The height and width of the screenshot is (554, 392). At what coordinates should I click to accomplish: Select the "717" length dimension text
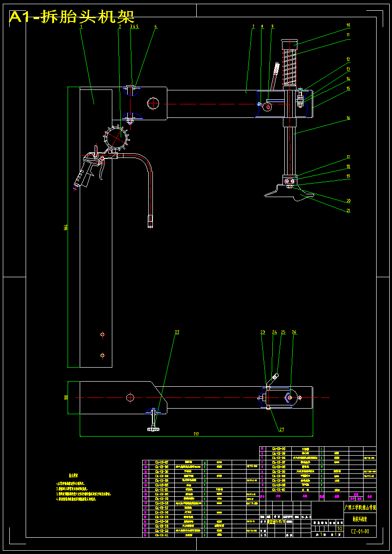pos(196,433)
